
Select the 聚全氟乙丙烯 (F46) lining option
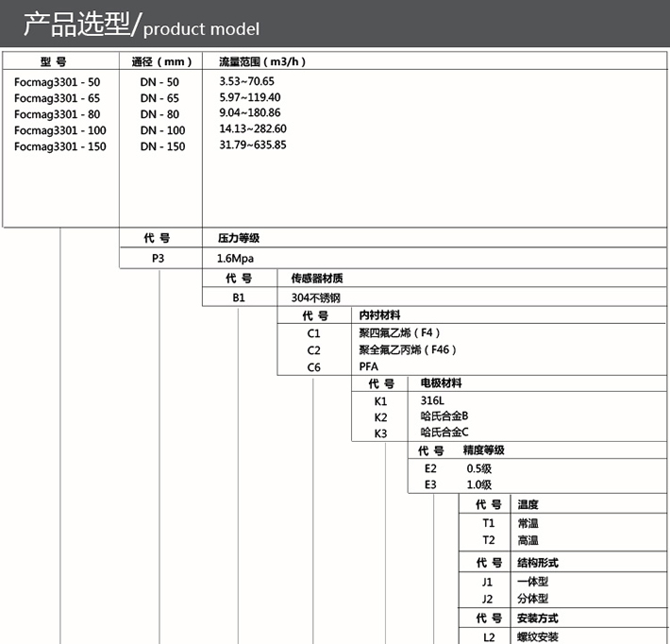[407, 350]
